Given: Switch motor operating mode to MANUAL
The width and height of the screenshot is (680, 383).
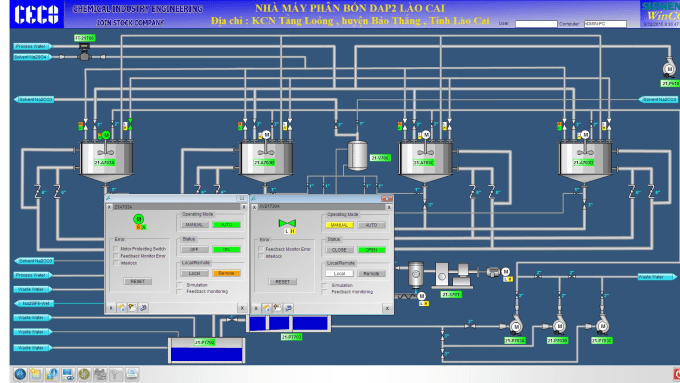Looking at the screenshot, I should [194, 225].
